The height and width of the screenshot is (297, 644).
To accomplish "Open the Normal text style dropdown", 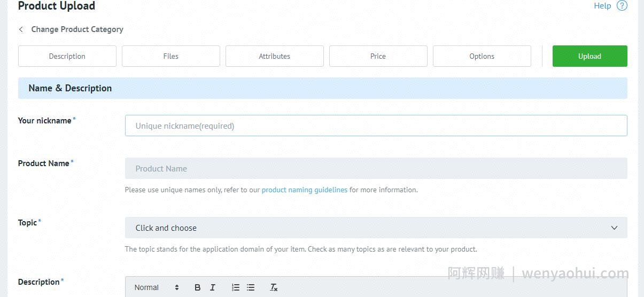I will [157, 287].
